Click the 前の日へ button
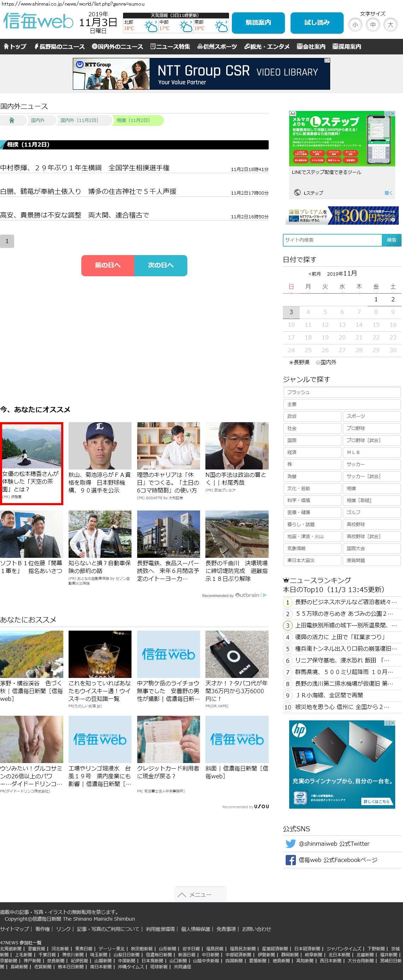403x980 pixels. pyautogui.click(x=108, y=265)
